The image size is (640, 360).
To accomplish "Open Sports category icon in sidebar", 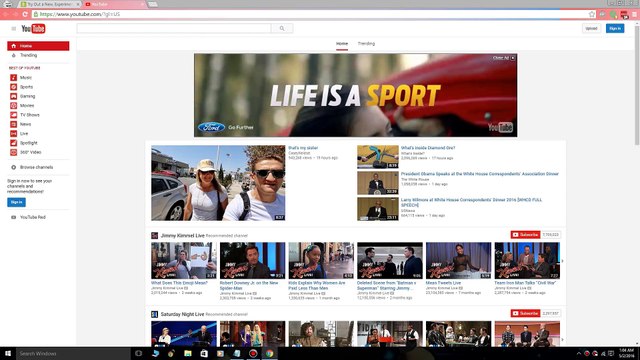I will click(13, 87).
